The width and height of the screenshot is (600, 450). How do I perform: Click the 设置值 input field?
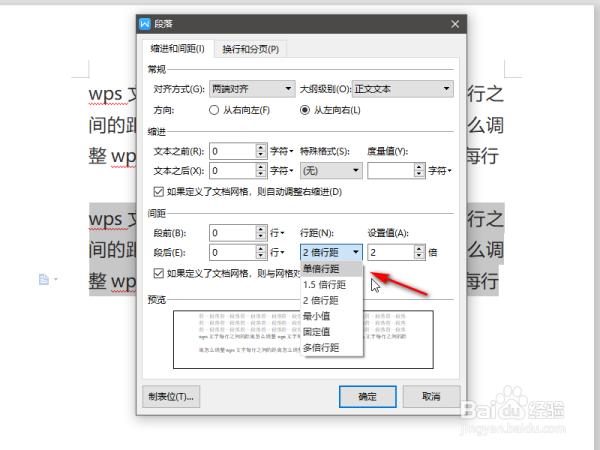(391, 253)
